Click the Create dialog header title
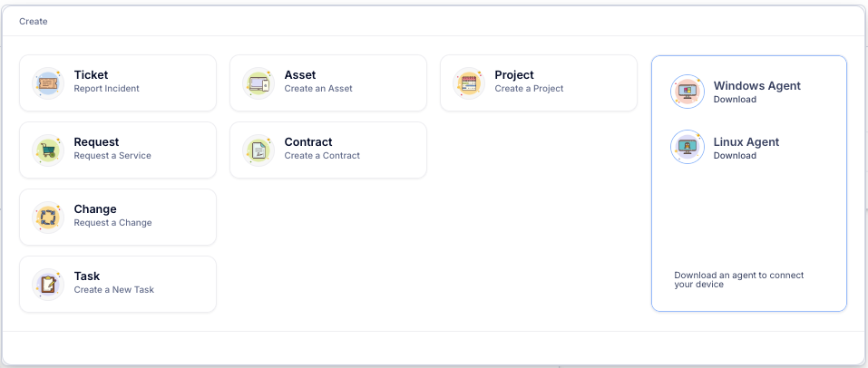 pyautogui.click(x=34, y=21)
